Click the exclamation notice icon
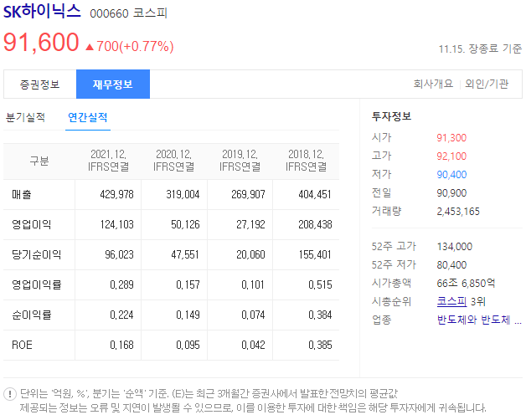The width and height of the screenshot is (526, 420). click(10, 394)
